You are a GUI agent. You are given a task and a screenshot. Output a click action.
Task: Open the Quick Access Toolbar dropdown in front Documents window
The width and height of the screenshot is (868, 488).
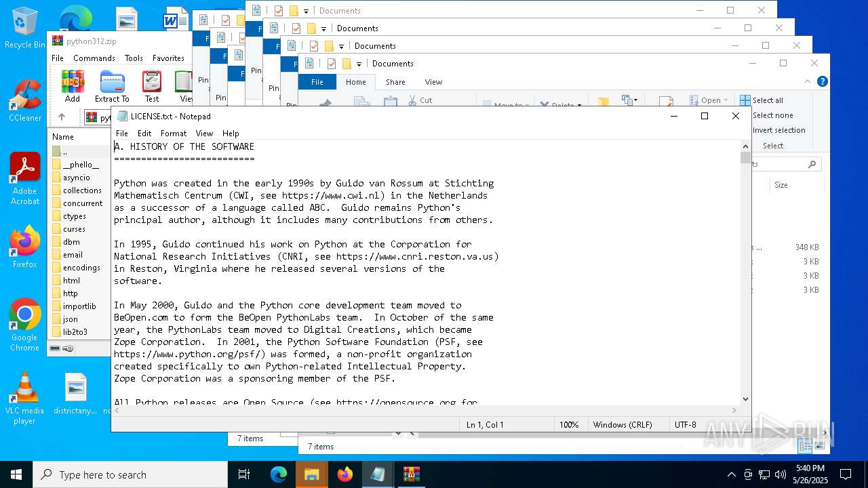[x=359, y=64]
